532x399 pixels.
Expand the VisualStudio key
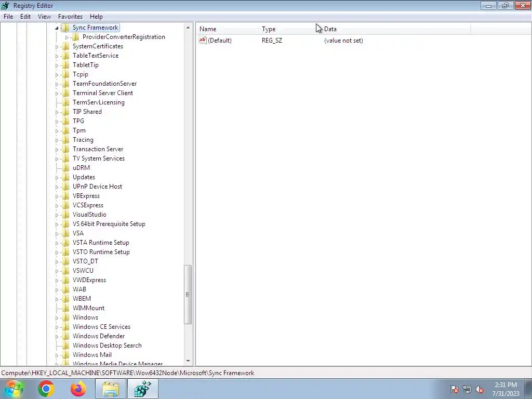tap(57, 215)
